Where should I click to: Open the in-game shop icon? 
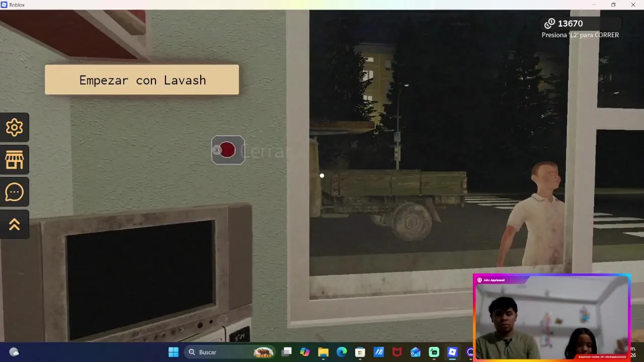pyautogui.click(x=14, y=160)
